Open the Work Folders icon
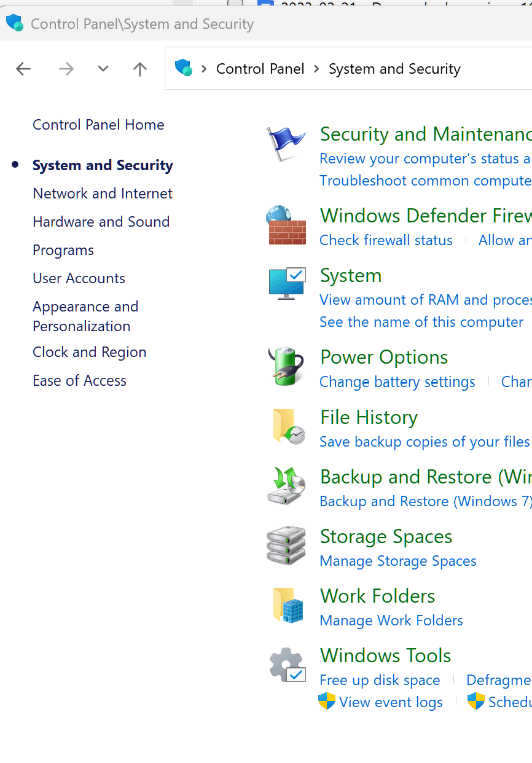Viewport: 532px width, 763px height. pos(288,606)
